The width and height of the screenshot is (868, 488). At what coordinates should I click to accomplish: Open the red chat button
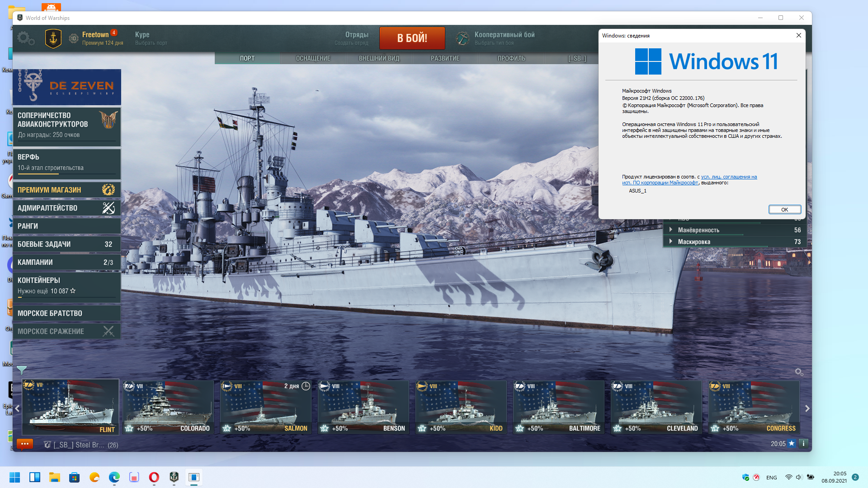pos(25,444)
